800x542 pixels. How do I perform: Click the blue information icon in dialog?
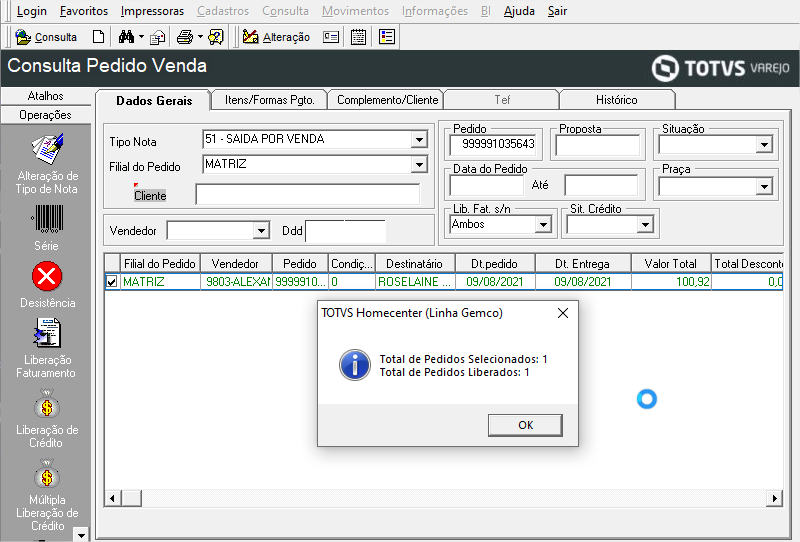pos(355,365)
